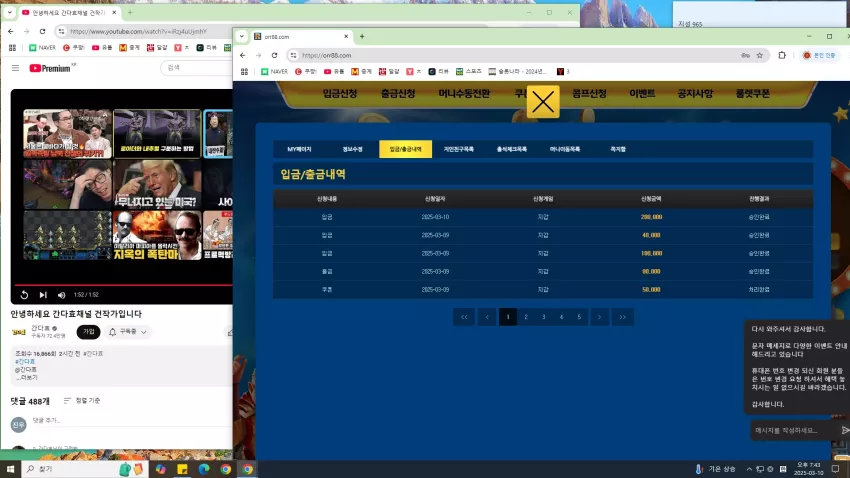Open the browser extensions puzzle icon
Screen dimensions: 850x478
782,55
